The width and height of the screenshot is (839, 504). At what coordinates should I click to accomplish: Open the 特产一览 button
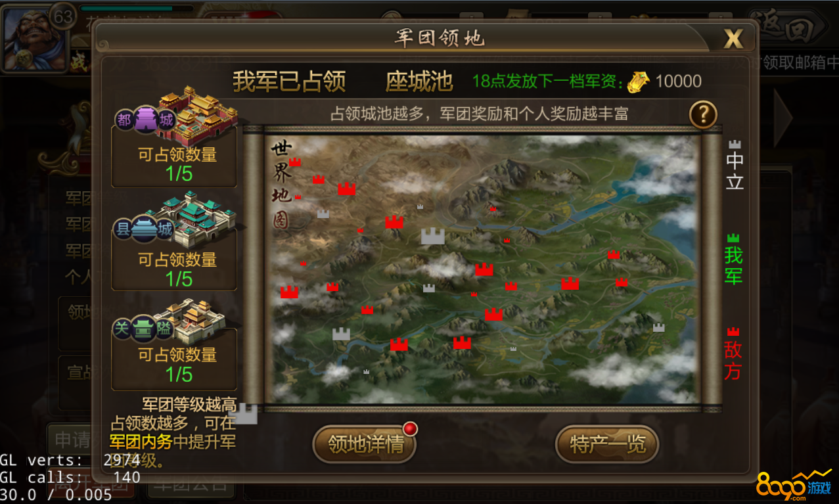[x=607, y=445]
